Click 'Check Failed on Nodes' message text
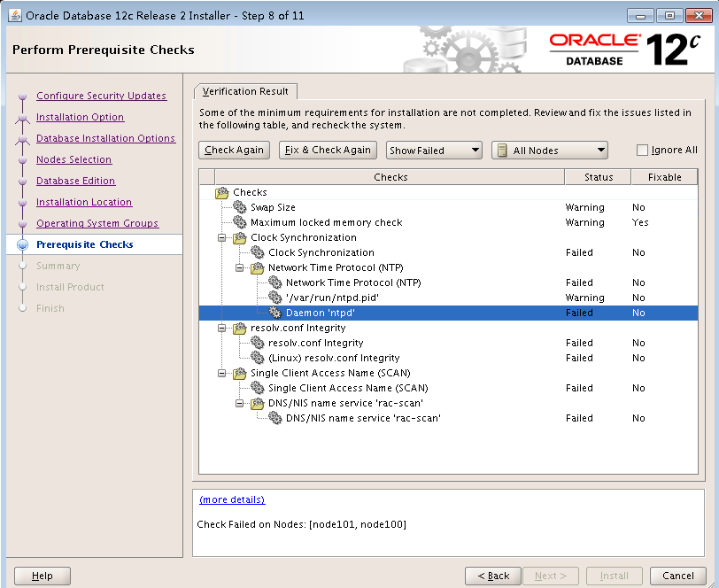Image resolution: width=719 pixels, height=588 pixels. [x=302, y=524]
